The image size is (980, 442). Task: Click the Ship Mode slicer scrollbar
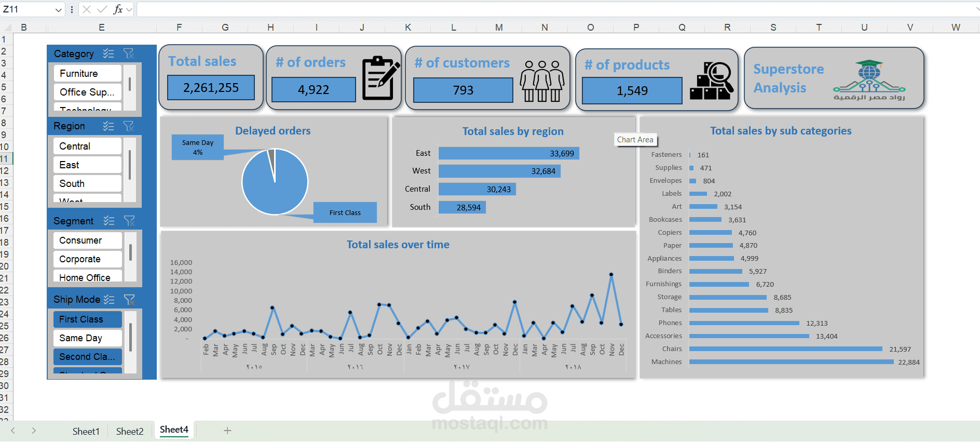130,337
